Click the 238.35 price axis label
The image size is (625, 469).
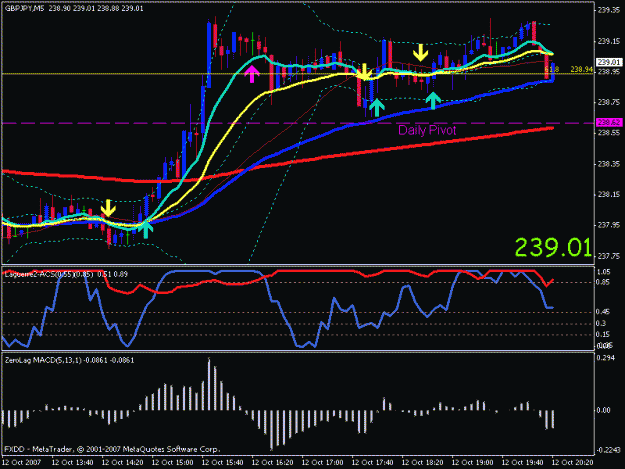pyautogui.click(x=609, y=164)
